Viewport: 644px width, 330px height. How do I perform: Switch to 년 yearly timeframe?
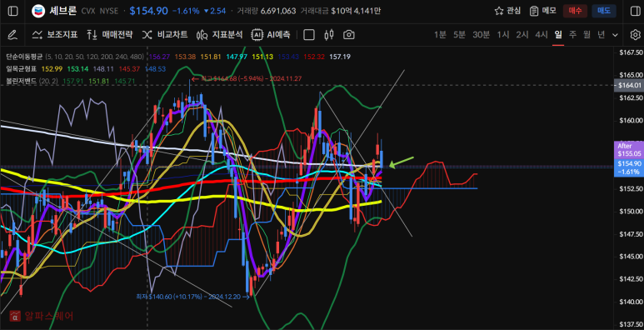click(601, 35)
